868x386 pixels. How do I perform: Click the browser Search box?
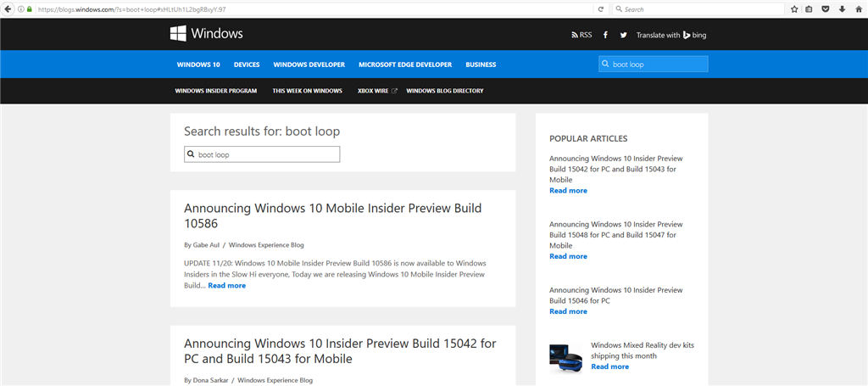point(698,9)
